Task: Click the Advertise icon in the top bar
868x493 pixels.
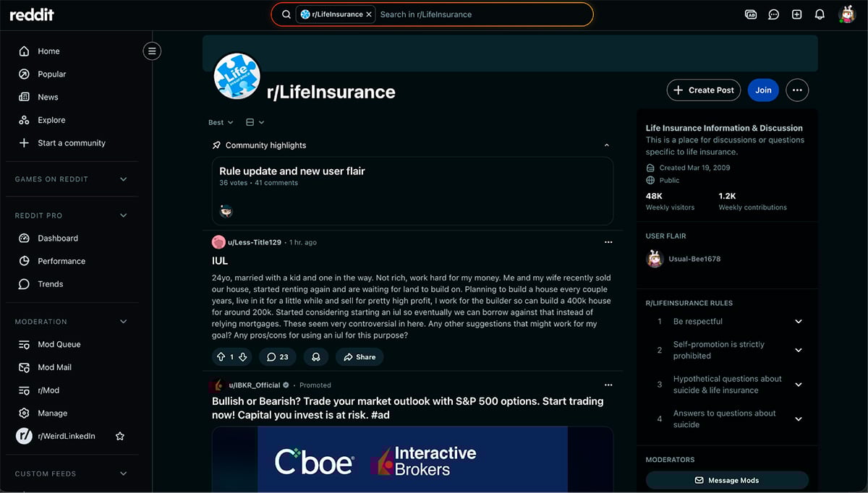Action: tap(750, 14)
